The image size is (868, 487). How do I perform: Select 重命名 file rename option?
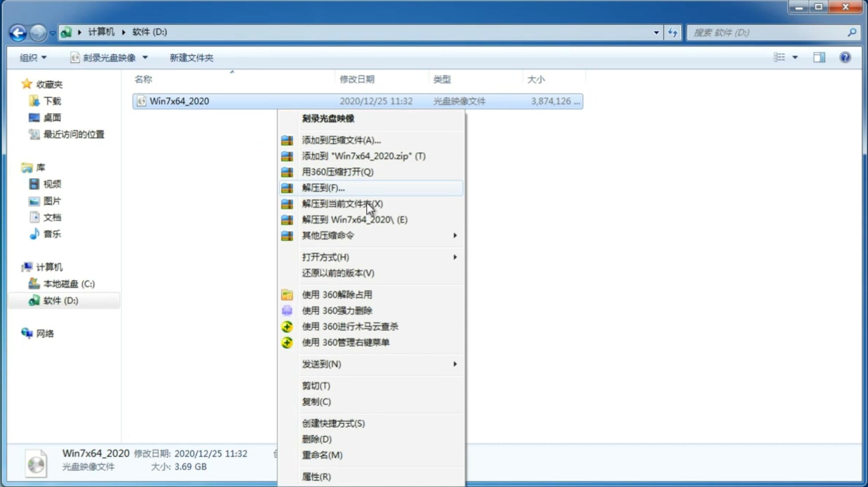point(322,455)
